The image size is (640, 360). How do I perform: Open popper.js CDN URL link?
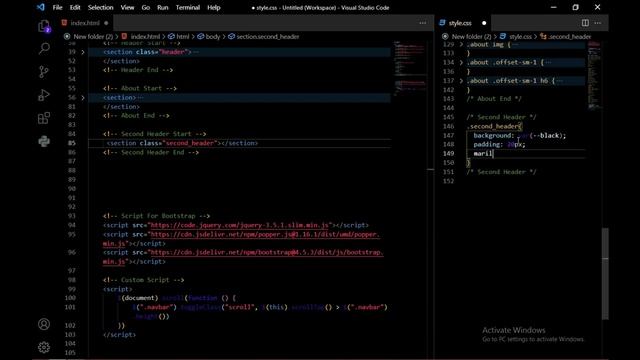[x=265, y=235]
